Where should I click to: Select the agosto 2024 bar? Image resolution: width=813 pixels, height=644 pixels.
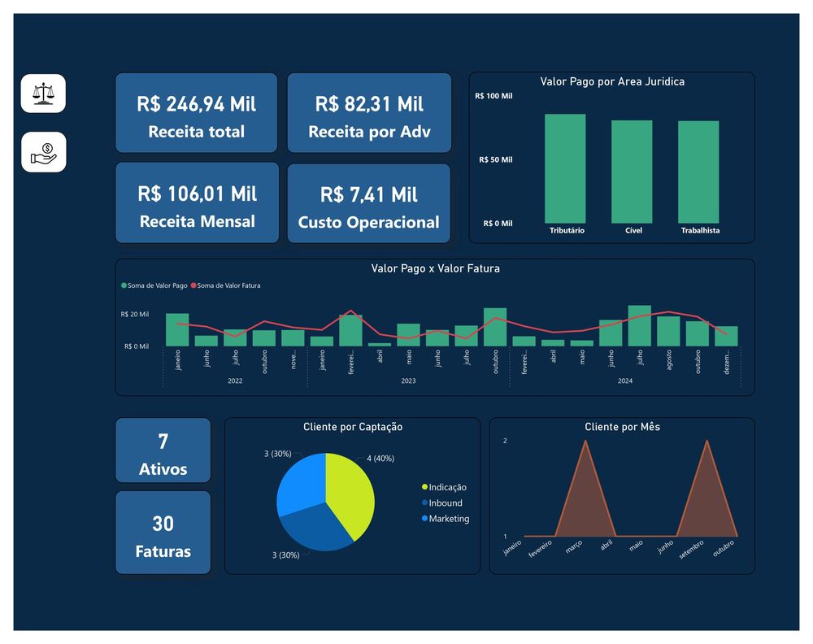(668, 331)
